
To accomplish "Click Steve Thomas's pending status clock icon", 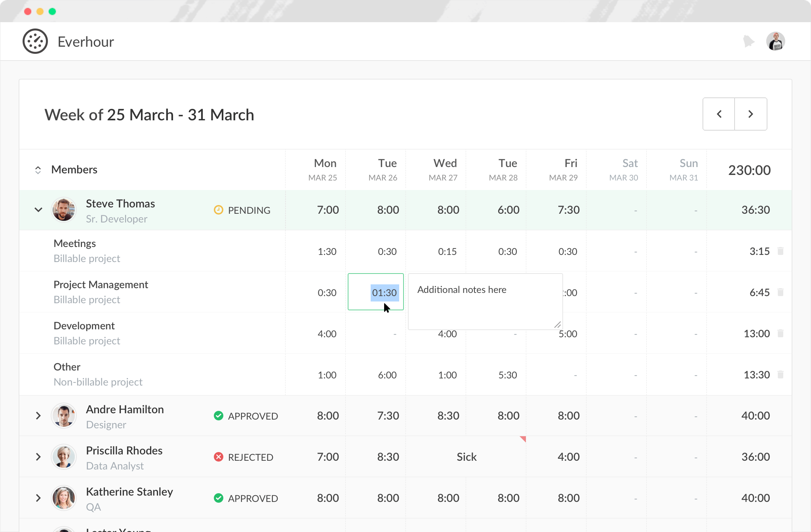I will point(219,210).
